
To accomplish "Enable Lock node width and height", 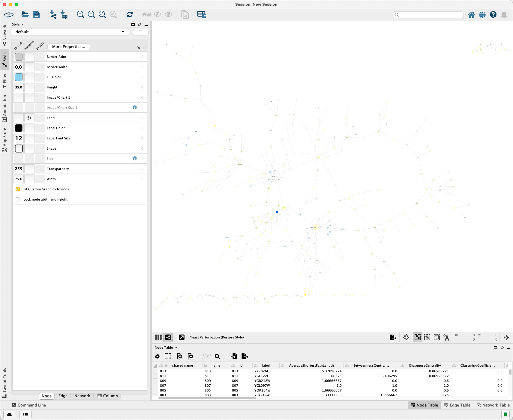I will [18, 199].
